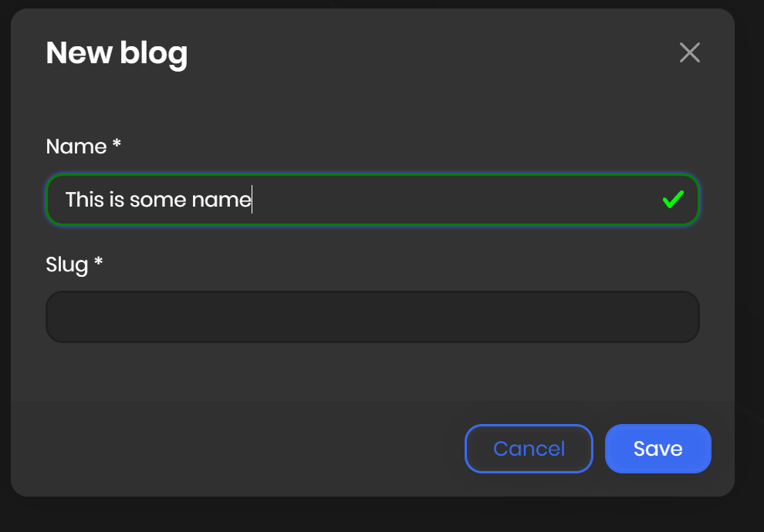Close the New blog dialog
This screenshot has width=764, height=532.
point(689,52)
